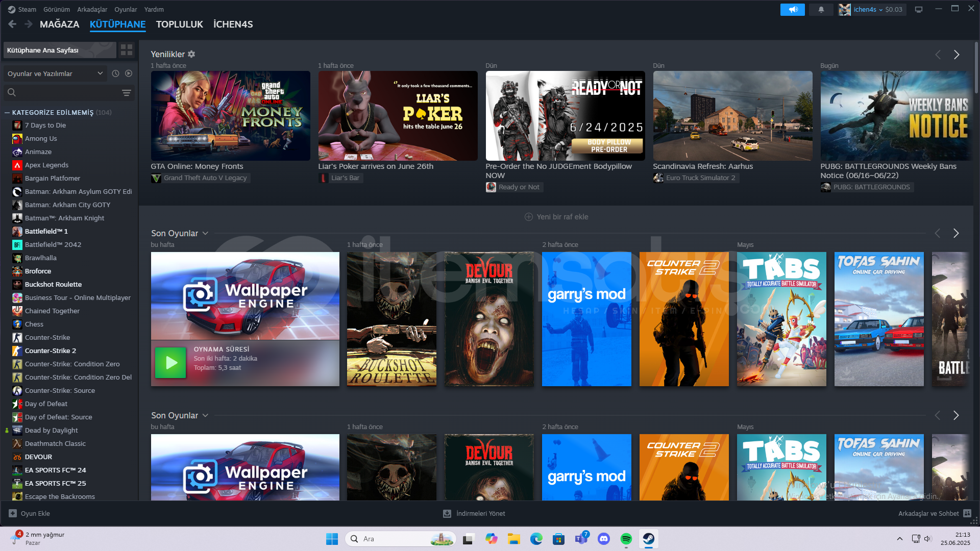Screen dimensions: 980x551
Task: Open Windows Start menu
Action: coord(332,539)
